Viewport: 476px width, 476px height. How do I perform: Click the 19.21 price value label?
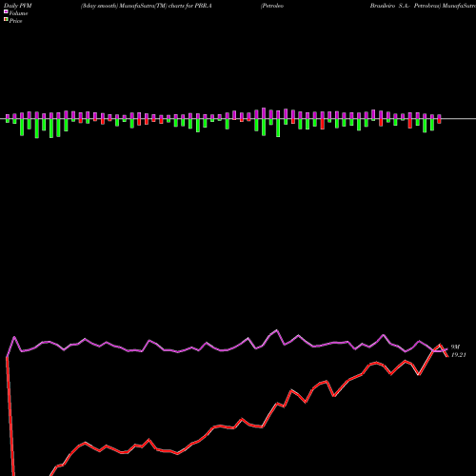(x=459, y=355)
